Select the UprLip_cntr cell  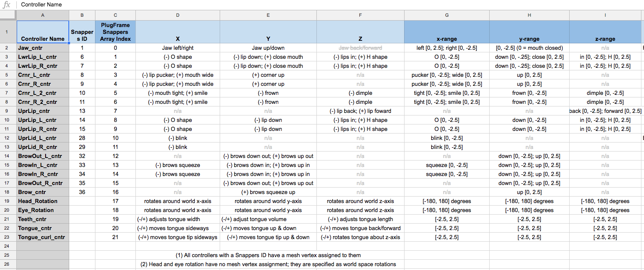point(43,111)
